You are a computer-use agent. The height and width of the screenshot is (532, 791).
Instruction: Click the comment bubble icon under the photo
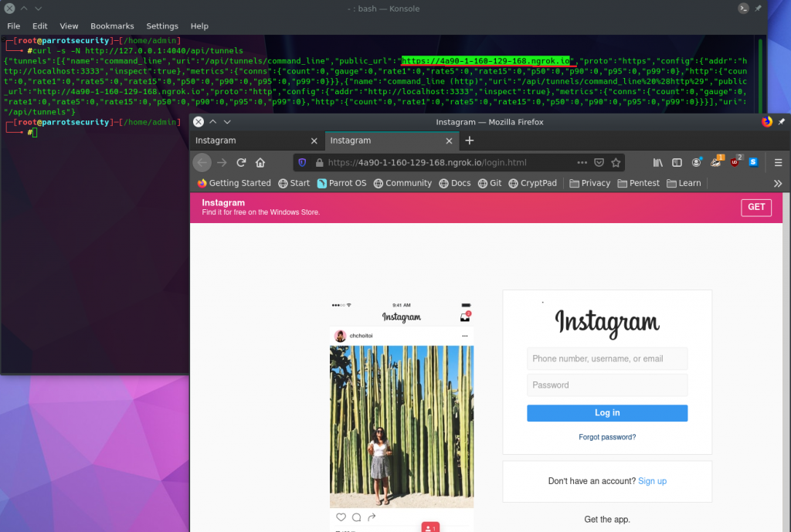click(357, 517)
